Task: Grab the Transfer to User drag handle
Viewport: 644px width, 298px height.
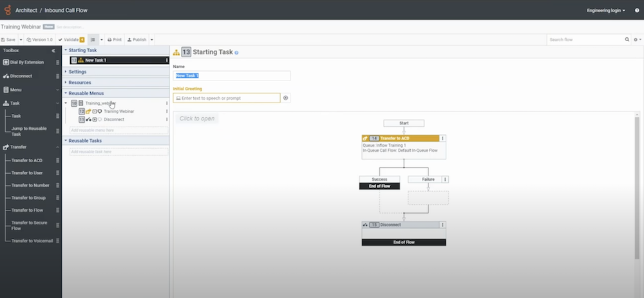Action: click(x=57, y=172)
